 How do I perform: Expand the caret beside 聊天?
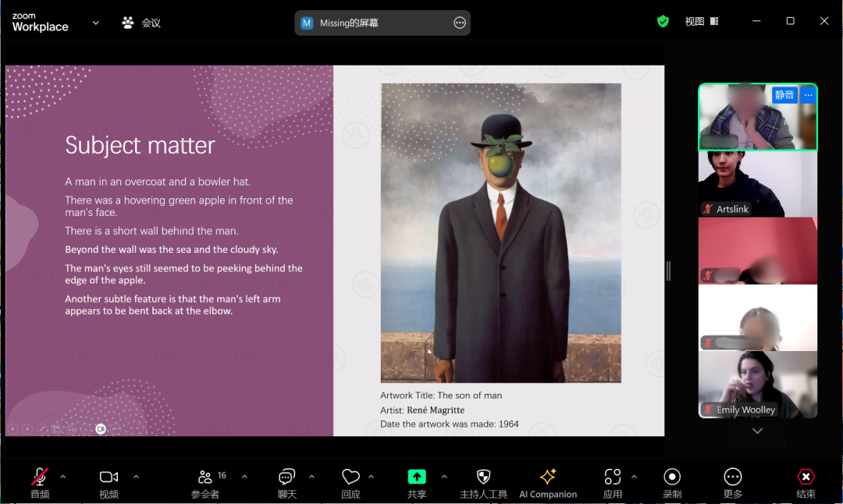click(311, 477)
